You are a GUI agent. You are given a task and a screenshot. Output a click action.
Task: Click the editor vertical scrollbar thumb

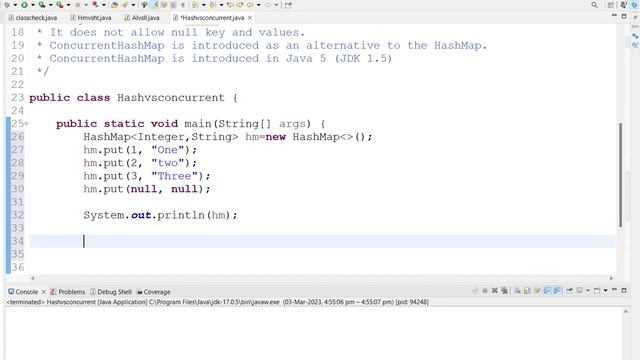[x=621, y=175]
